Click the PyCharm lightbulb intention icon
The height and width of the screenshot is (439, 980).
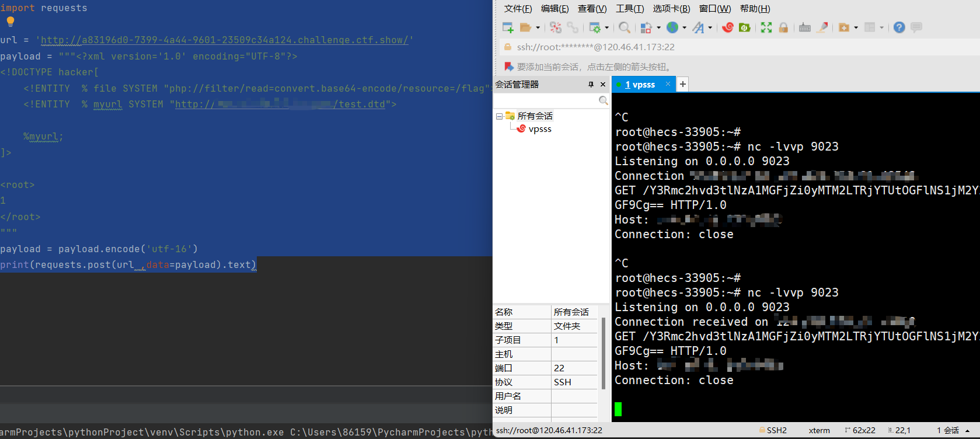pos(11,22)
